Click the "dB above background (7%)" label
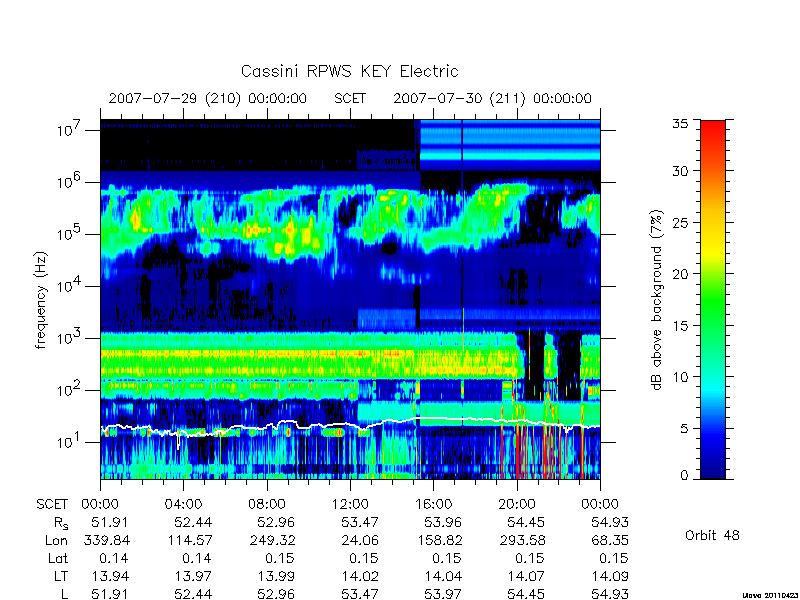 point(657,300)
